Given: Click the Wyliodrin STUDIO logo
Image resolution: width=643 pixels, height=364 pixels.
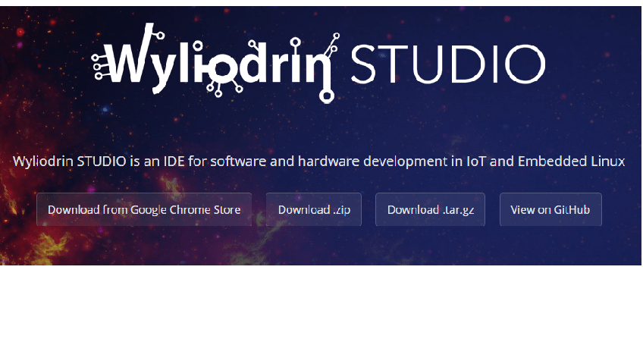Looking at the screenshot, I should pos(318,63).
